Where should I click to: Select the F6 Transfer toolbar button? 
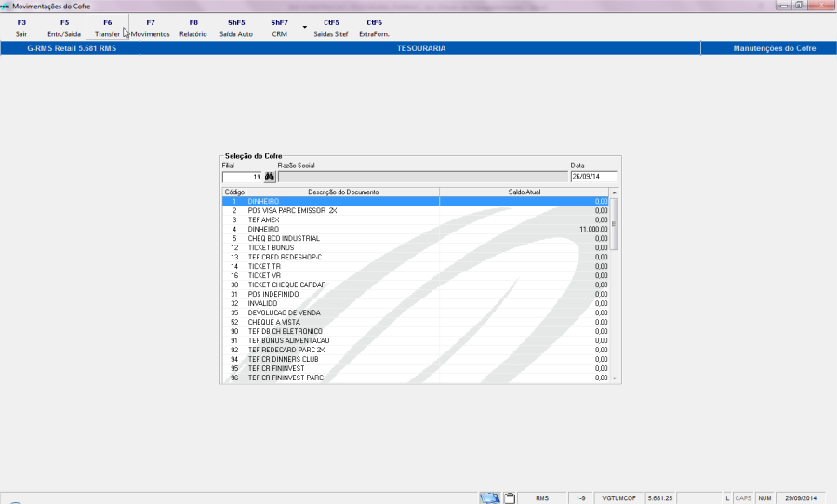(x=107, y=28)
